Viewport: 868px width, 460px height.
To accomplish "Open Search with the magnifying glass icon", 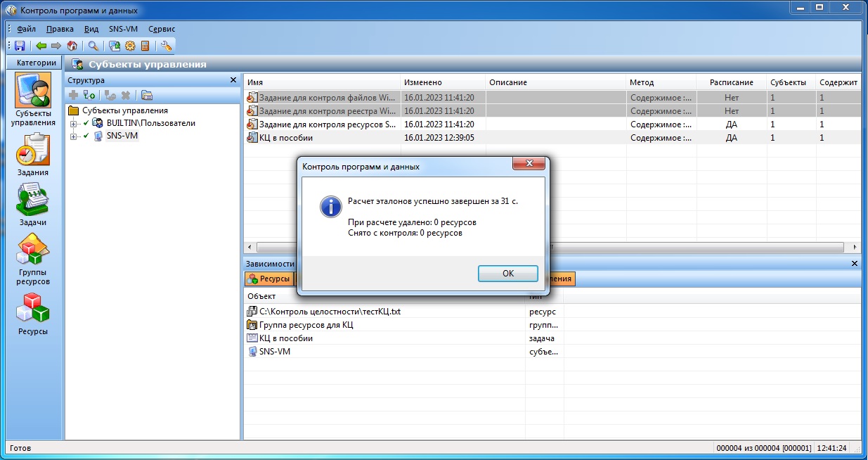I will tap(93, 46).
